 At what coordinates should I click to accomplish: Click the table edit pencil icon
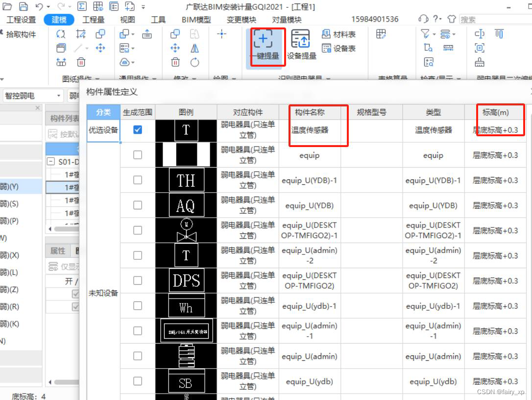point(381,34)
